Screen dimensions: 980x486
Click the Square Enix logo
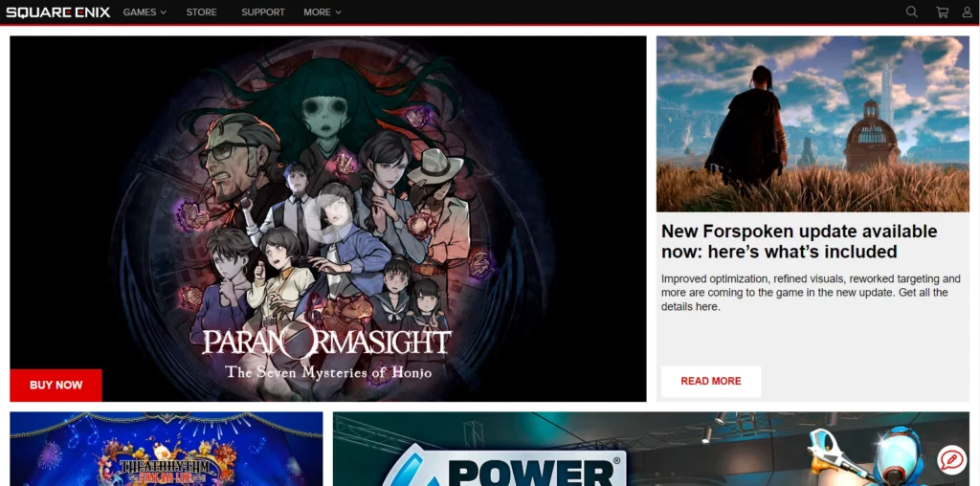point(58,11)
